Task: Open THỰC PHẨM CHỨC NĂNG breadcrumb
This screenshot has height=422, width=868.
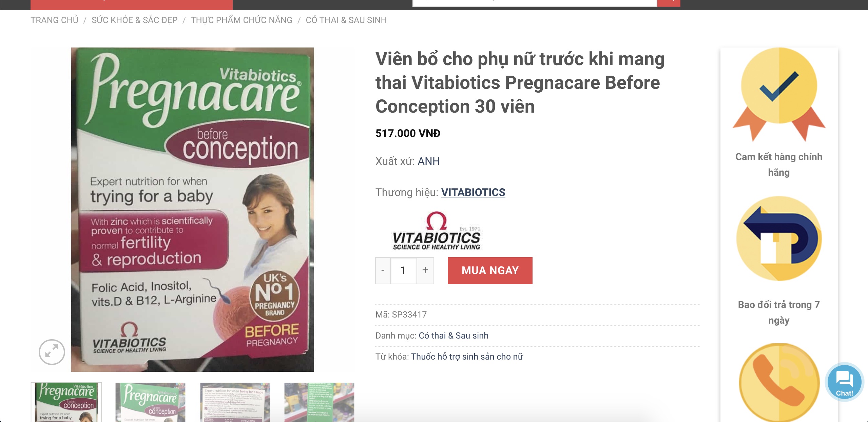Action: pyautogui.click(x=242, y=20)
